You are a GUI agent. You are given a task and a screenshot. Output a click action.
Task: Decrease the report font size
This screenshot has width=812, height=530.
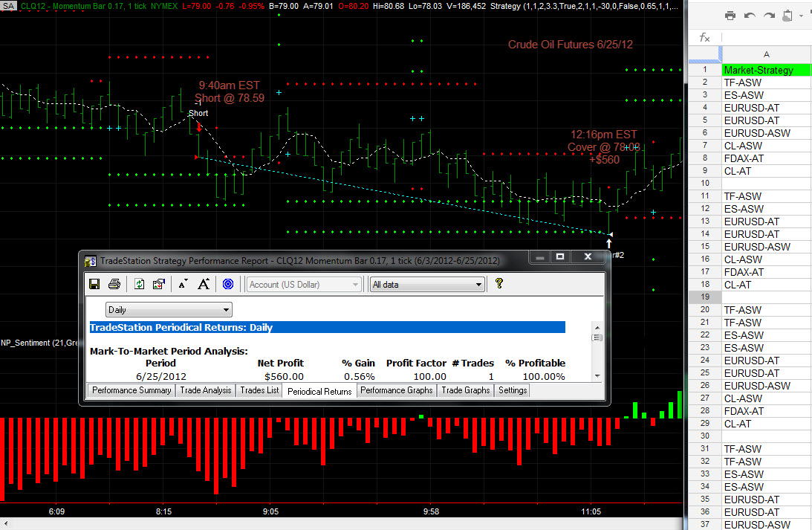183,284
